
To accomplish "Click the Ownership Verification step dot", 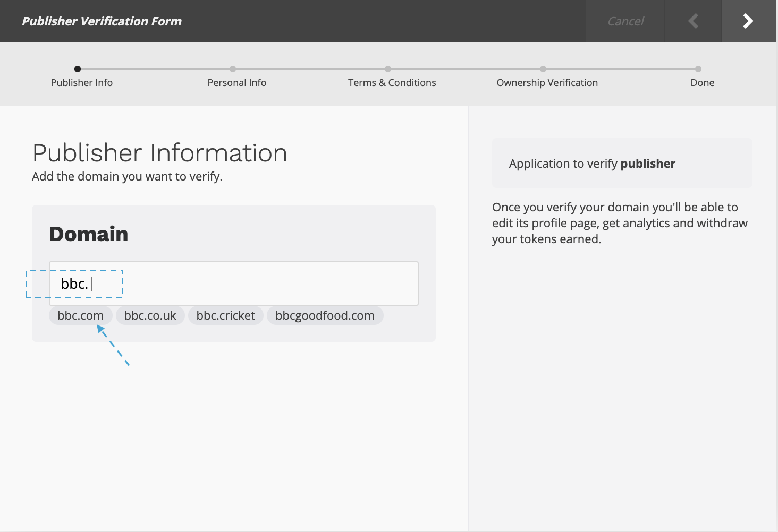I will (x=543, y=69).
